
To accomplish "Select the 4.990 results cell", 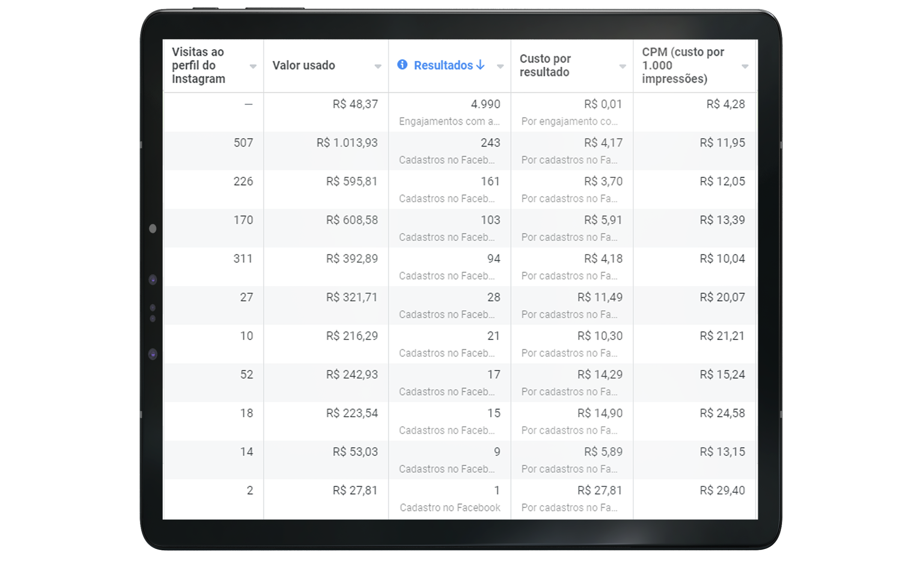I will (485, 104).
